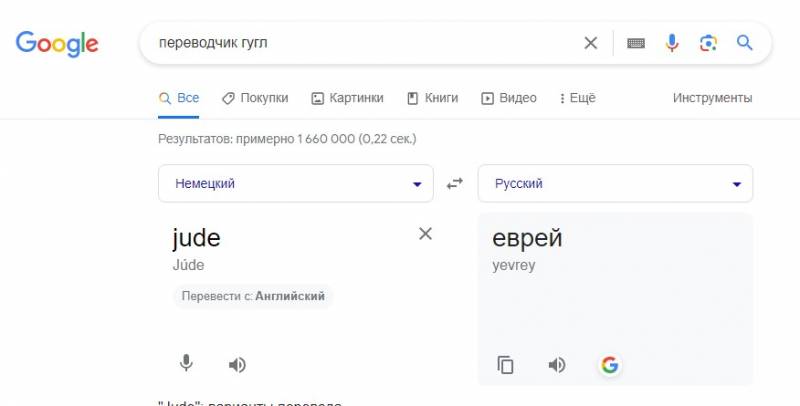Click the microphone under source text
Viewport: 800px width, 406px height.
coord(186,364)
